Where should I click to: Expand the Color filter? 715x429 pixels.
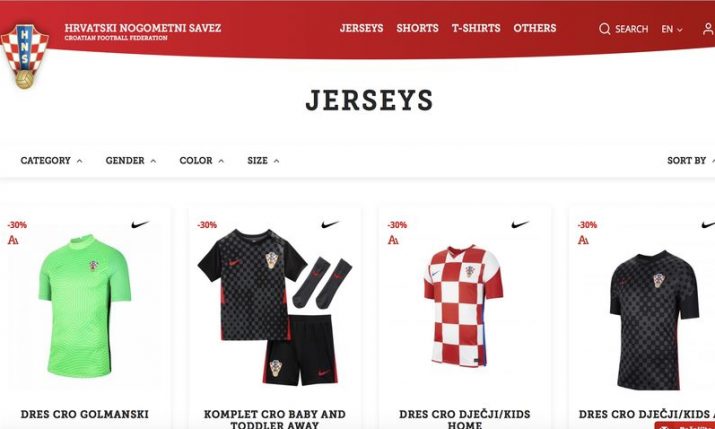pos(202,160)
